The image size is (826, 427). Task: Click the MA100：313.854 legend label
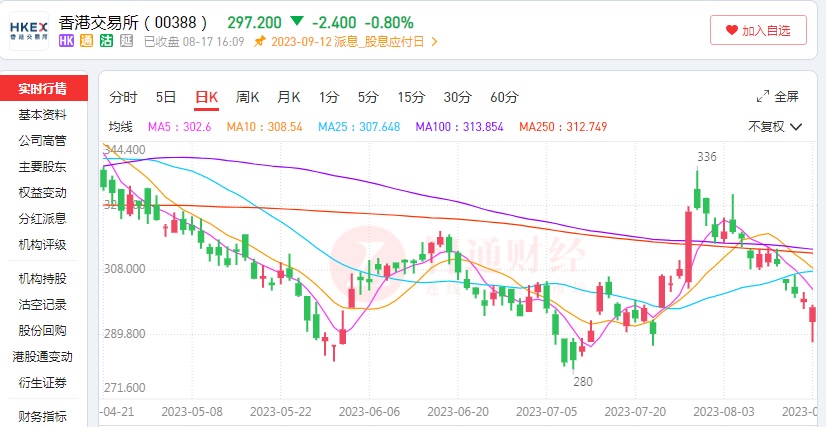coord(459,127)
